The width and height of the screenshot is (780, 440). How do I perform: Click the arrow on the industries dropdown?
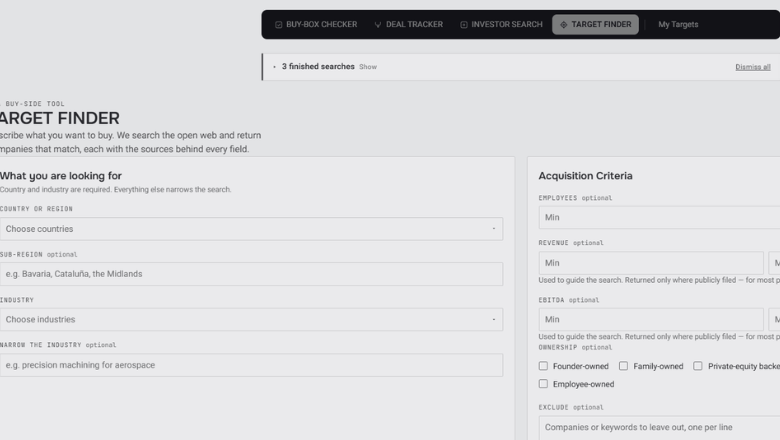pyautogui.click(x=493, y=319)
